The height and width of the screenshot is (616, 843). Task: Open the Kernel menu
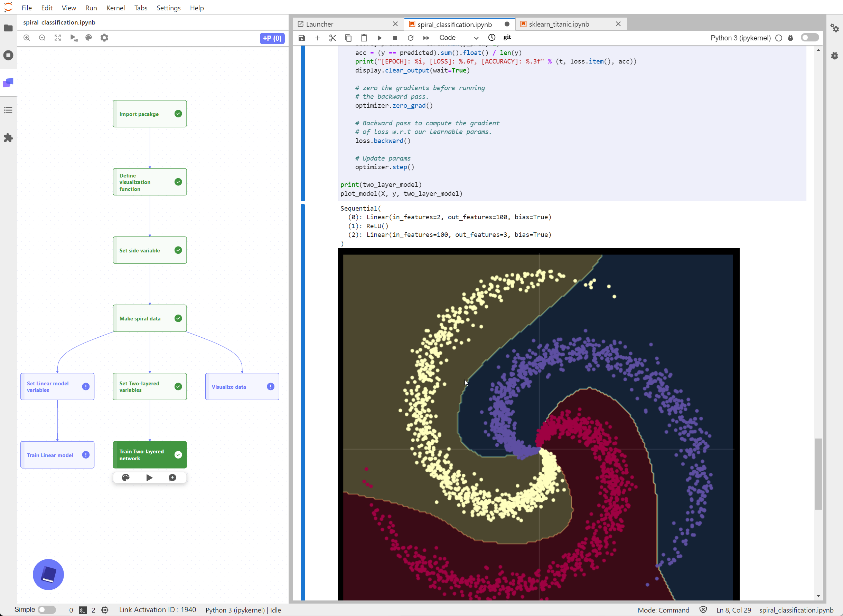click(x=115, y=8)
